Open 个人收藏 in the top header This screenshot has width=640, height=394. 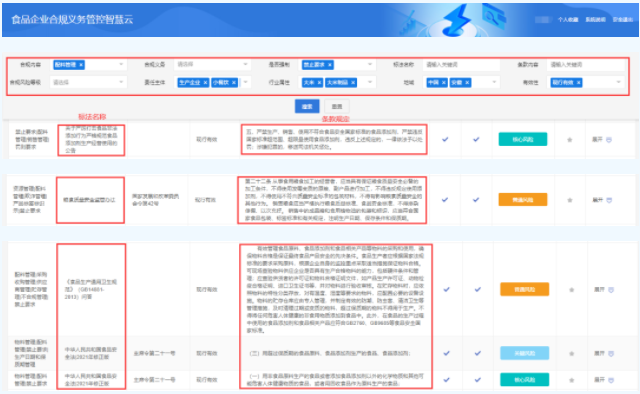click(x=568, y=20)
